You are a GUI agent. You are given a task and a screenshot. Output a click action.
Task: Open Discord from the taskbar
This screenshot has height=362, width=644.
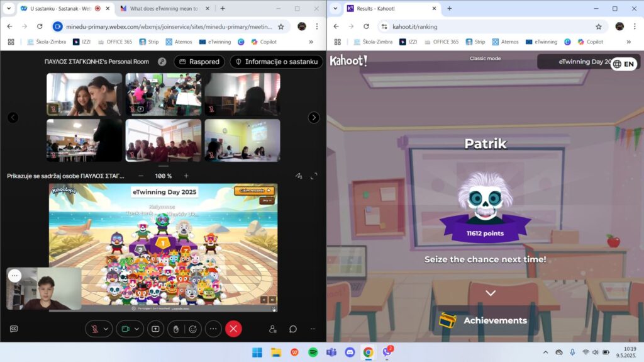click(350, 352)
